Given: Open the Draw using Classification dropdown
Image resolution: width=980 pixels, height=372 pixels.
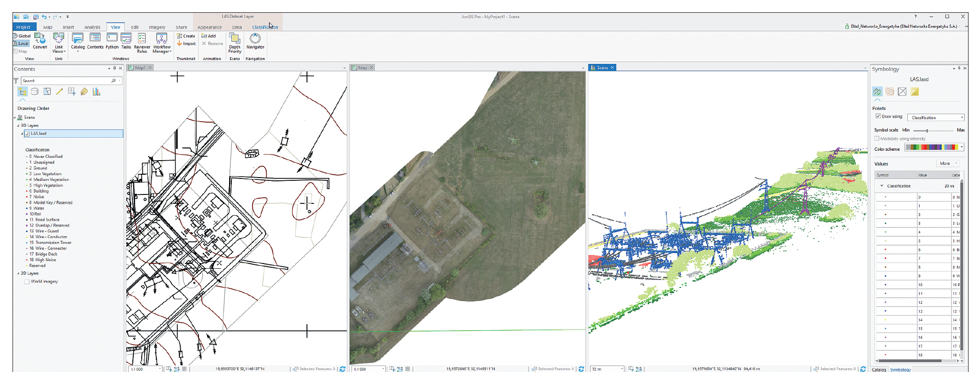Looking at the screenshot, I should tap(936, 117).
